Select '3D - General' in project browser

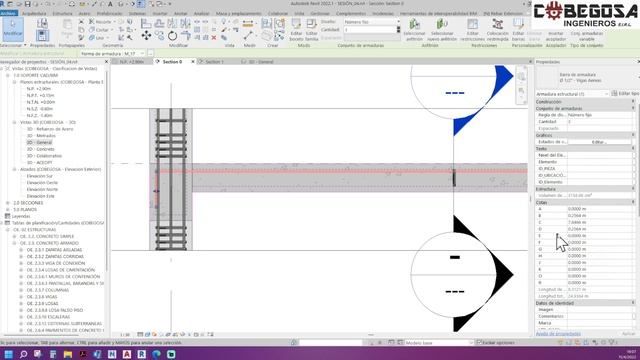[39, 142]
